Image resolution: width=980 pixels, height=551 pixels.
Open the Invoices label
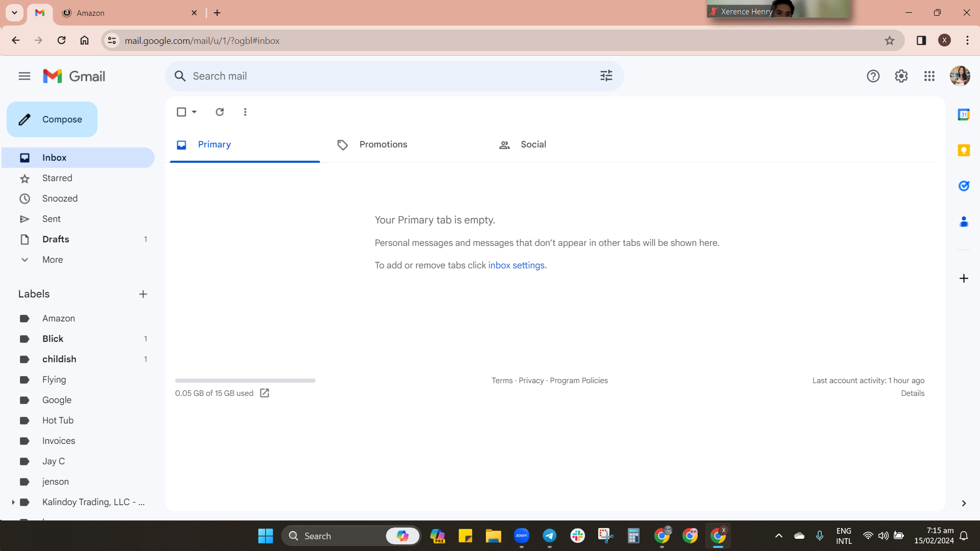tap(78, 441)
